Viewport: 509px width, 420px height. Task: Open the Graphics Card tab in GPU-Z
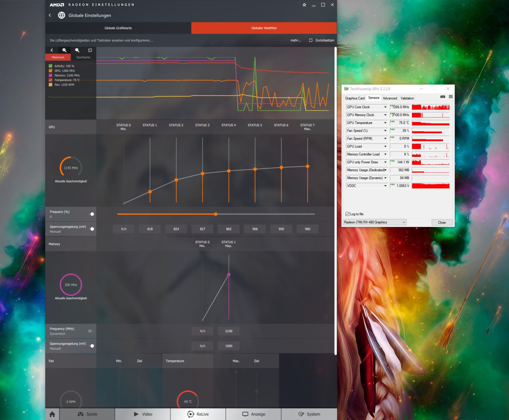tap(355, 98)
